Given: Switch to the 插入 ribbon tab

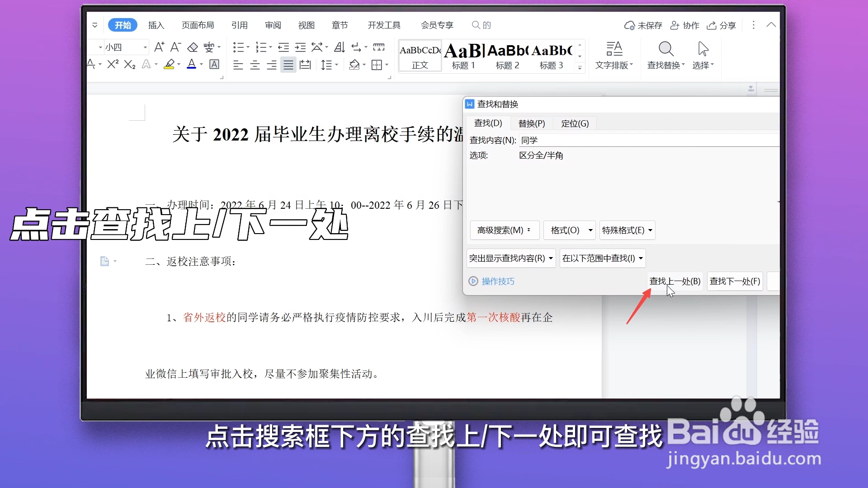Looking at the screenshot, I should (156, 25).
